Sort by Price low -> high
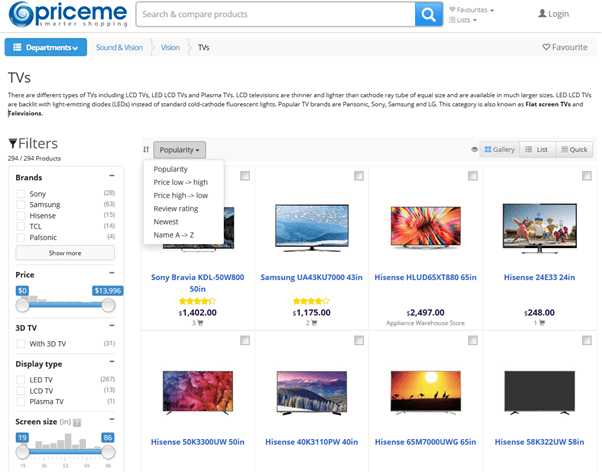The image size is (602, 472). (x=180, y=182)
